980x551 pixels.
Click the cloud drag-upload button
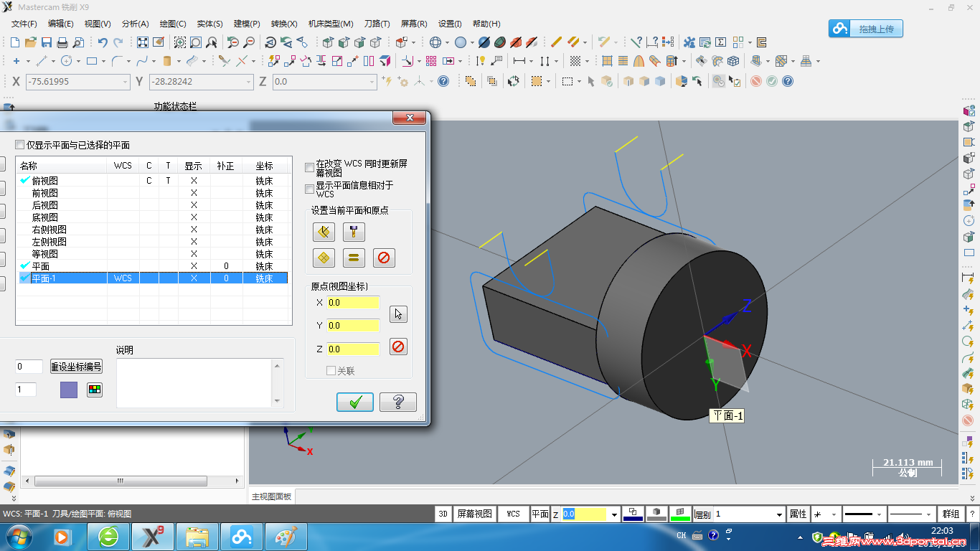[x=865, y=29]
